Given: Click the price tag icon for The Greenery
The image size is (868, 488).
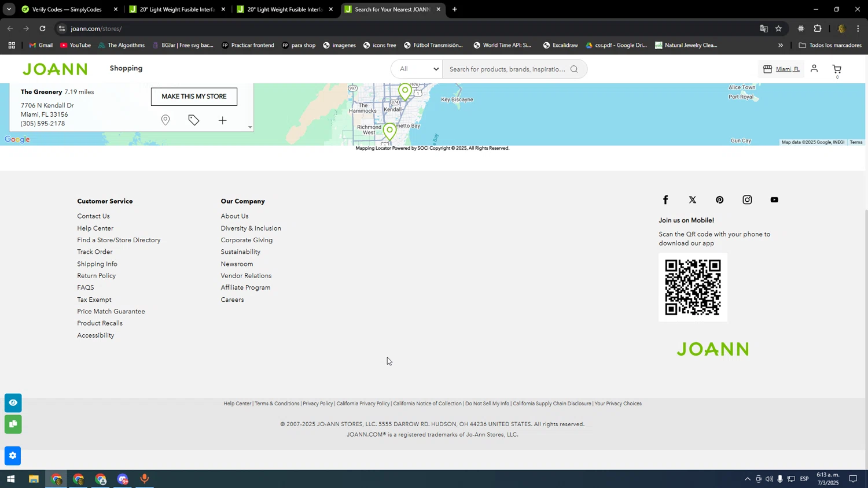Looking at the screenshot, I should tap(194, 120).
